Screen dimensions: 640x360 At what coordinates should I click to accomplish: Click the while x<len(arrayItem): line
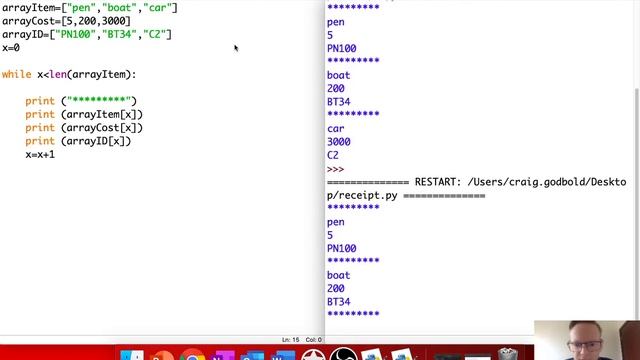pos(69,74)
